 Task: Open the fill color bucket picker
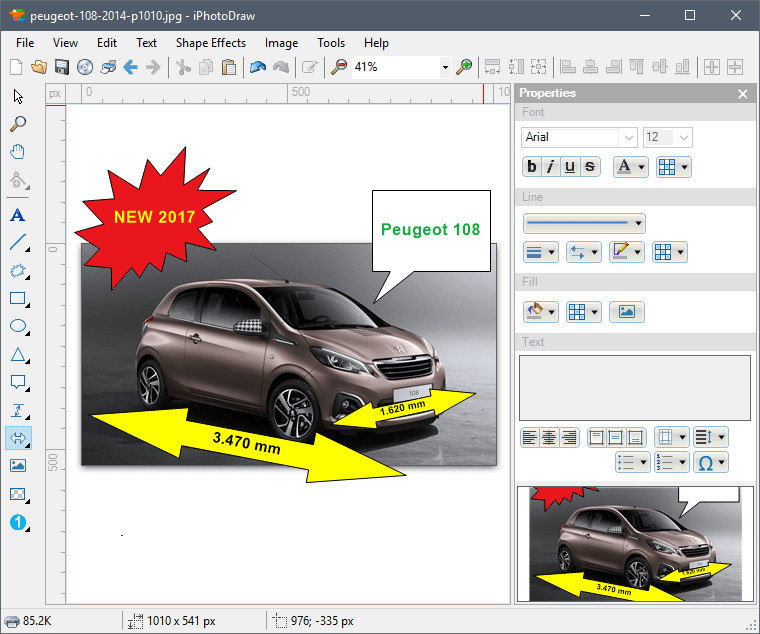click(x=541, y=312)
